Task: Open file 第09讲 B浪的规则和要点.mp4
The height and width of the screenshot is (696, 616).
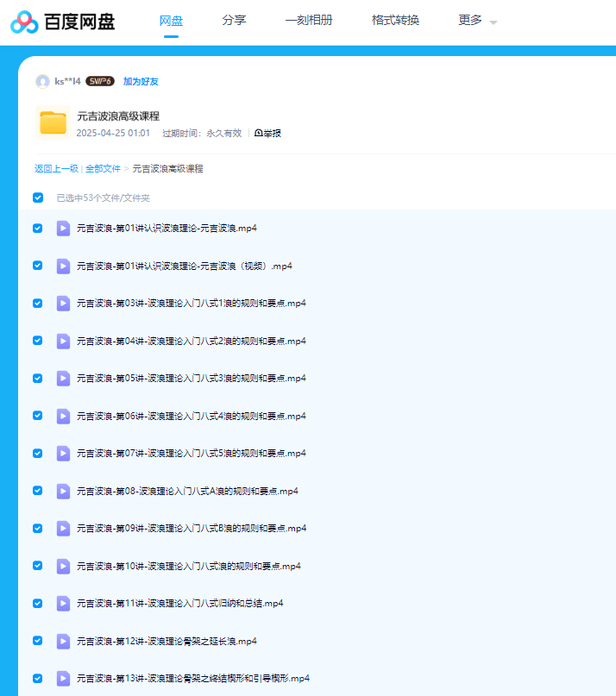Action: click(192, 528)
